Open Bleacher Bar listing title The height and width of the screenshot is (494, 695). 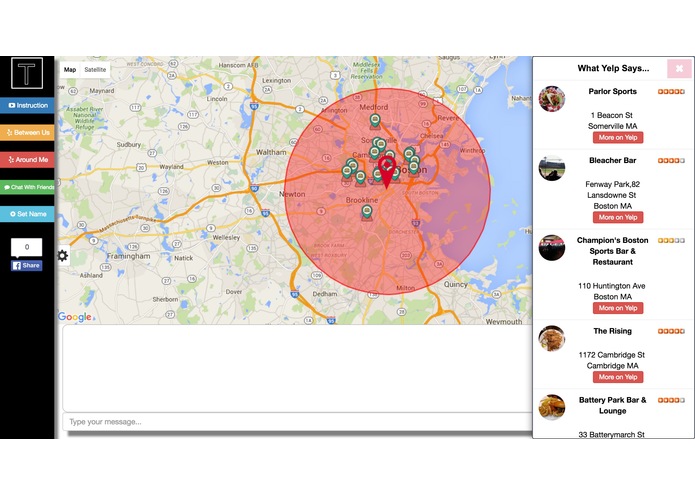(613, 160)
